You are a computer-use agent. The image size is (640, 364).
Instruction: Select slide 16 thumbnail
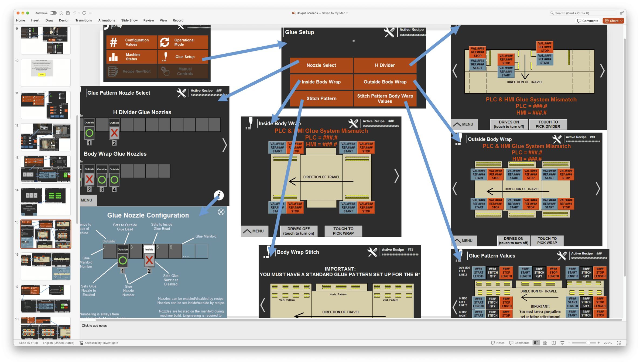(x=46, y=266)
